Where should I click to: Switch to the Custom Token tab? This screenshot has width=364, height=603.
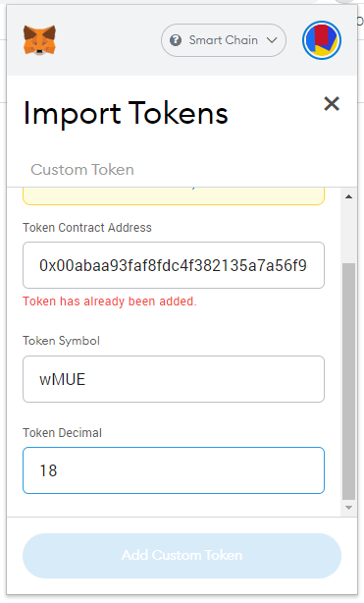82,170
